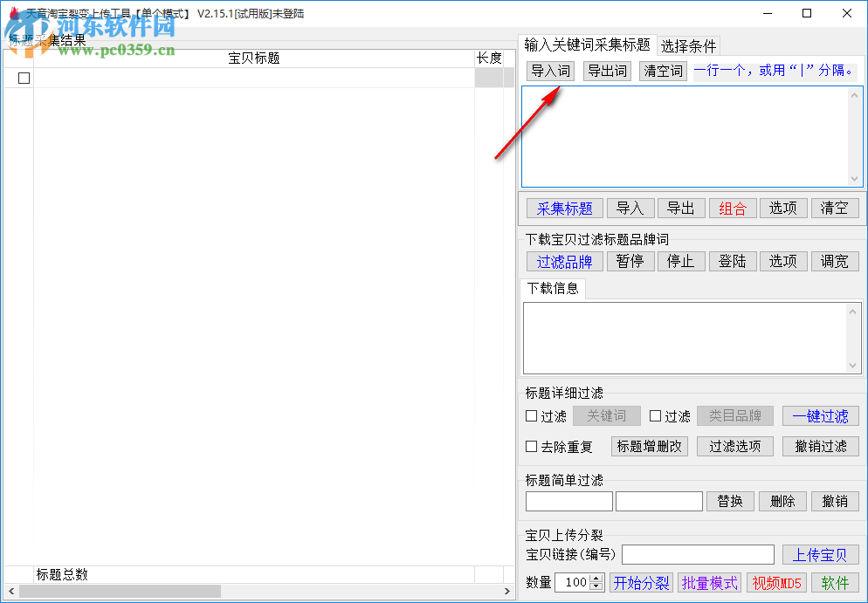Viewport: 868px width, 603px height.
Task: Open 标题增删改 dialog button
Action: tap(650, 447)
